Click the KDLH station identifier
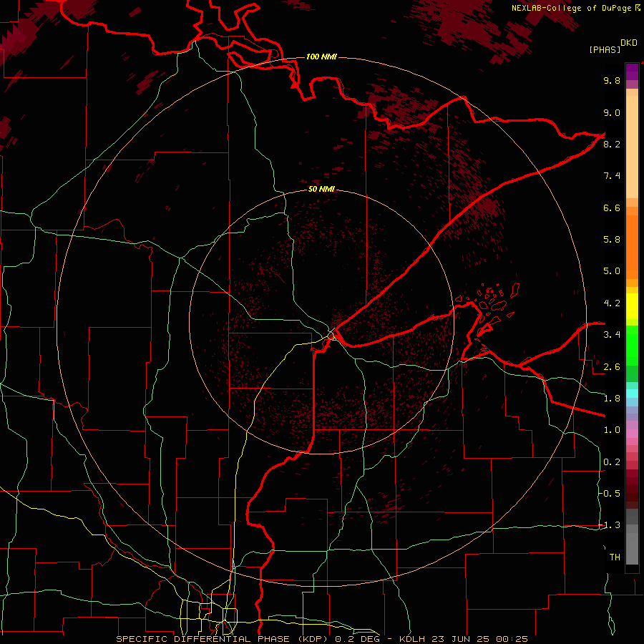The image size is (644, 644). point(413,639)
